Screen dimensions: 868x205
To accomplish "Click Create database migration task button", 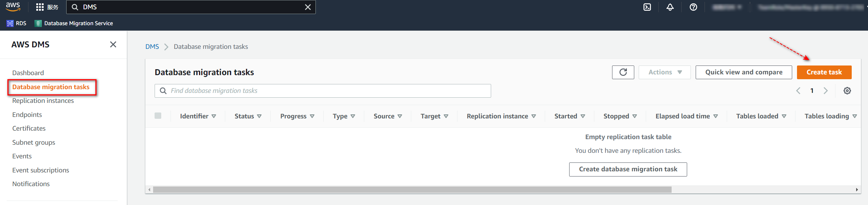I will [628, 169].
